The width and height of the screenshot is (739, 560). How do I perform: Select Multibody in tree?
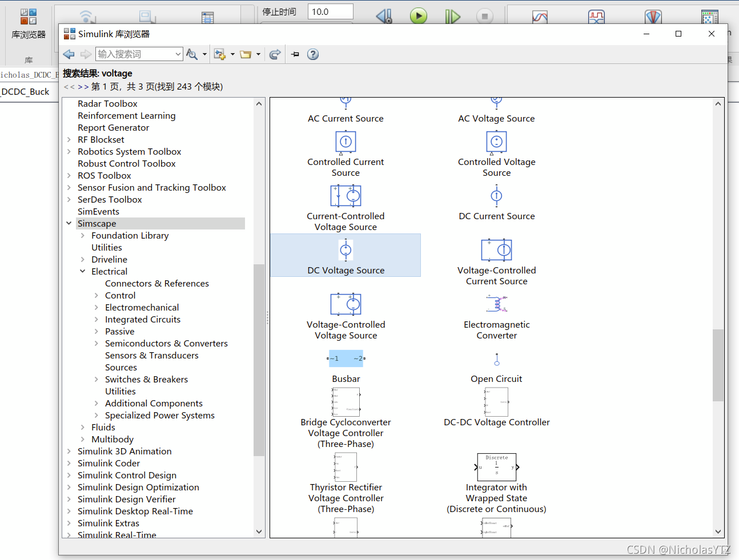(113, 439)
